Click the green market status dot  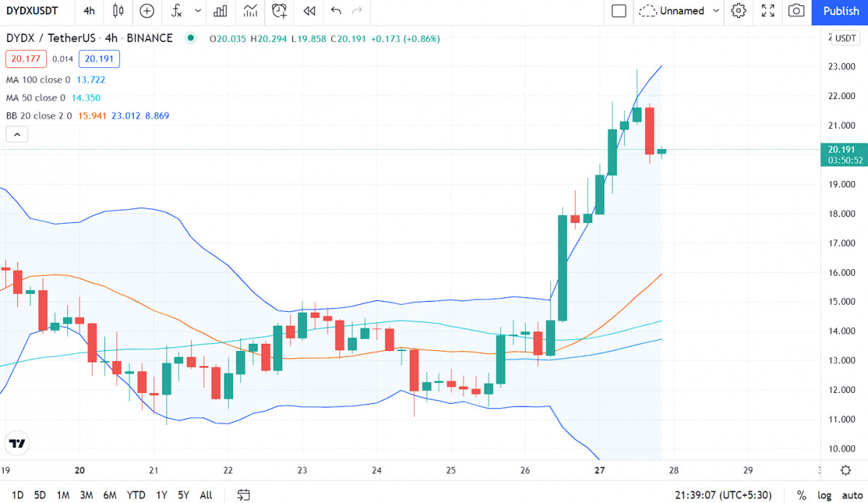(x=191, y=38)
